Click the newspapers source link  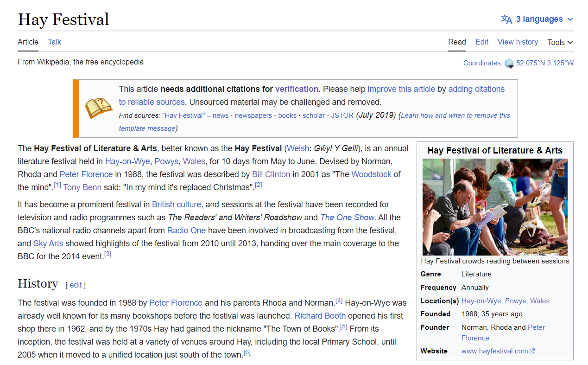[x=253, y=115]
